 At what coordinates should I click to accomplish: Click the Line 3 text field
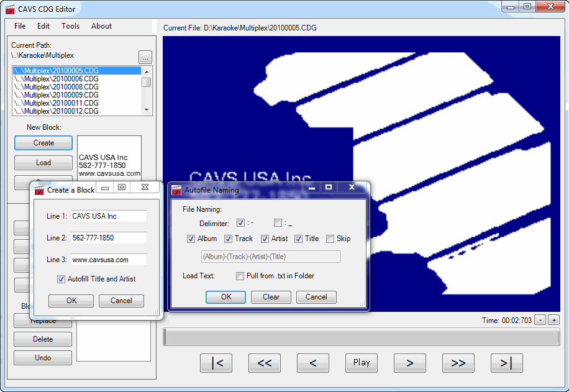click(x=109, y=260)
